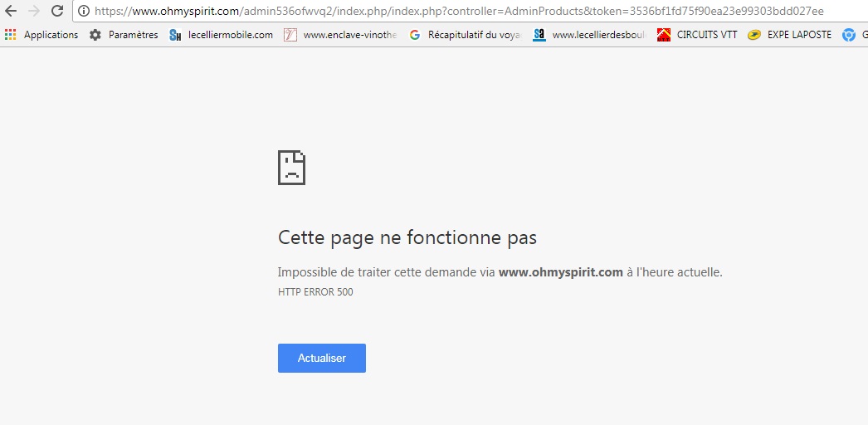Click the address bar URL field
This screenshot has width=868, height=425.
pyautogui.click(x=471, y=11)
